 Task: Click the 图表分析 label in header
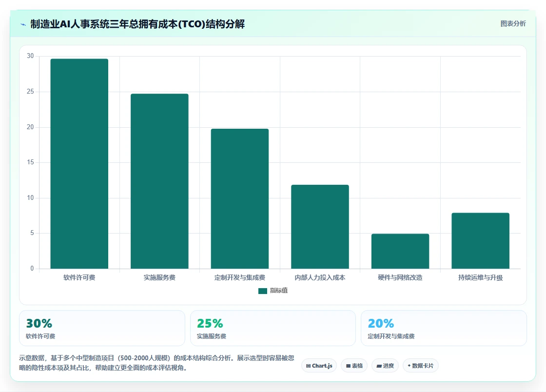pyautogui.click(x=513, y=24)
